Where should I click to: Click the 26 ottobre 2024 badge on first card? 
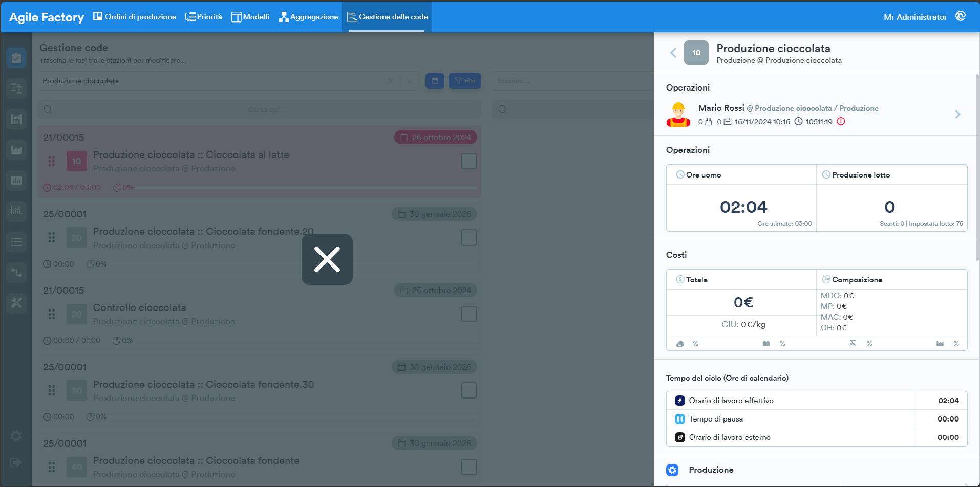coord(436,138)
